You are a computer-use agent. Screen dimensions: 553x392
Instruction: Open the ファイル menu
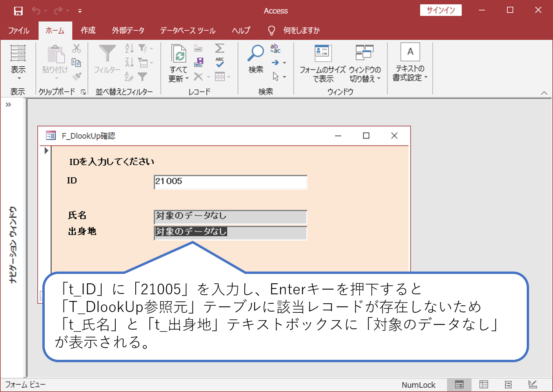[x=18, y=30]
